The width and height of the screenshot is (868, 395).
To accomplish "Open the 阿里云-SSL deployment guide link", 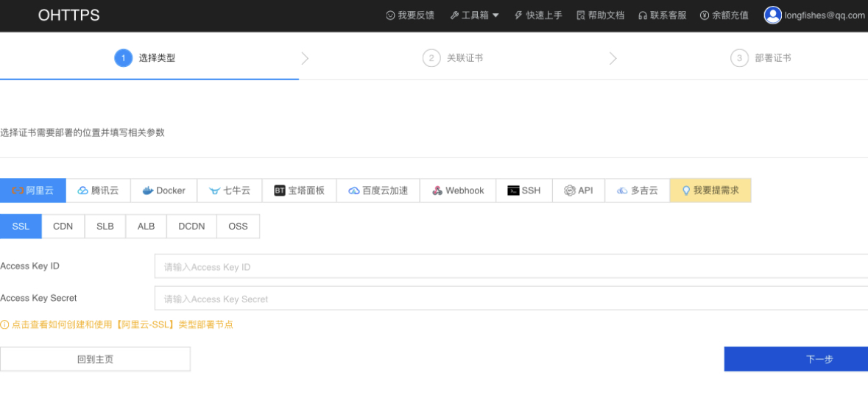I will coord(122,324).
